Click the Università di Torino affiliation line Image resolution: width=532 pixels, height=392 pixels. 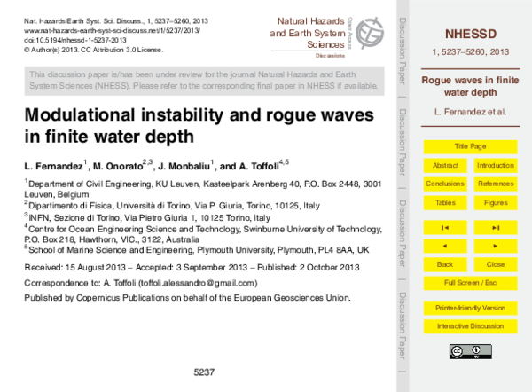coord(172,206)
